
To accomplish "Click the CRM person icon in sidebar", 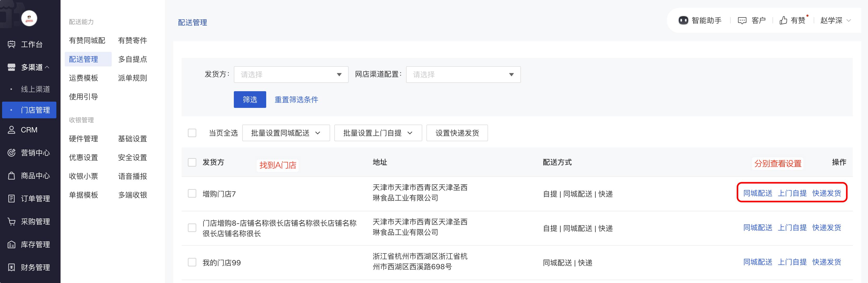I will pos(11,130).
